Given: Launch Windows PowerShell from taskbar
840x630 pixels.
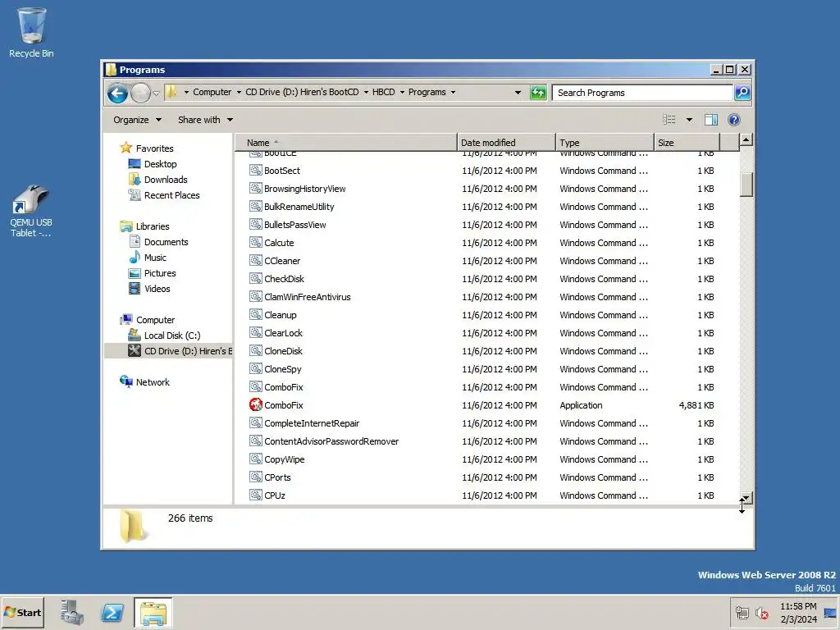Looking at the screenshot, I should [112, 612].
